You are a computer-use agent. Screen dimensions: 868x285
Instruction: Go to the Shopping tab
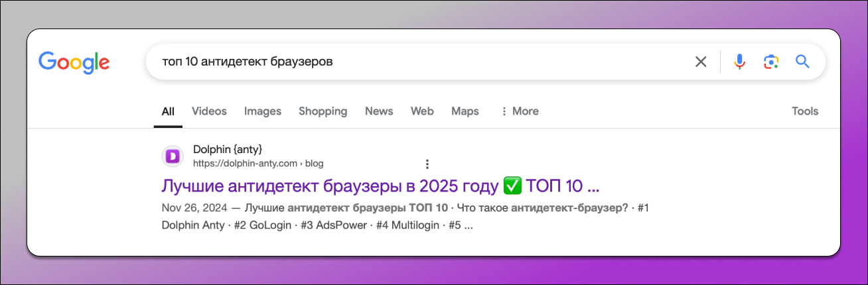323,111
